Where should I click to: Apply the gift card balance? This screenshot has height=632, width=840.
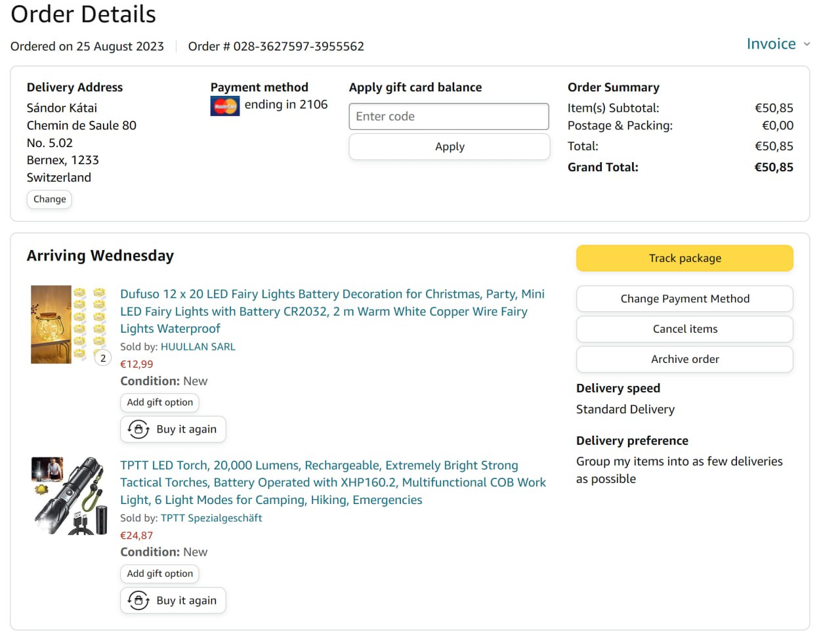tap(449, 147)
